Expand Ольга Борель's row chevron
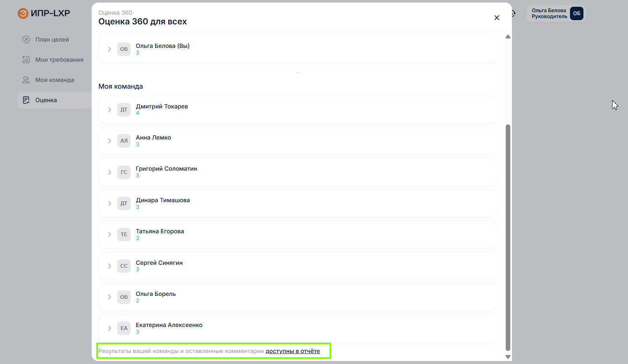 tap(109, 297)
